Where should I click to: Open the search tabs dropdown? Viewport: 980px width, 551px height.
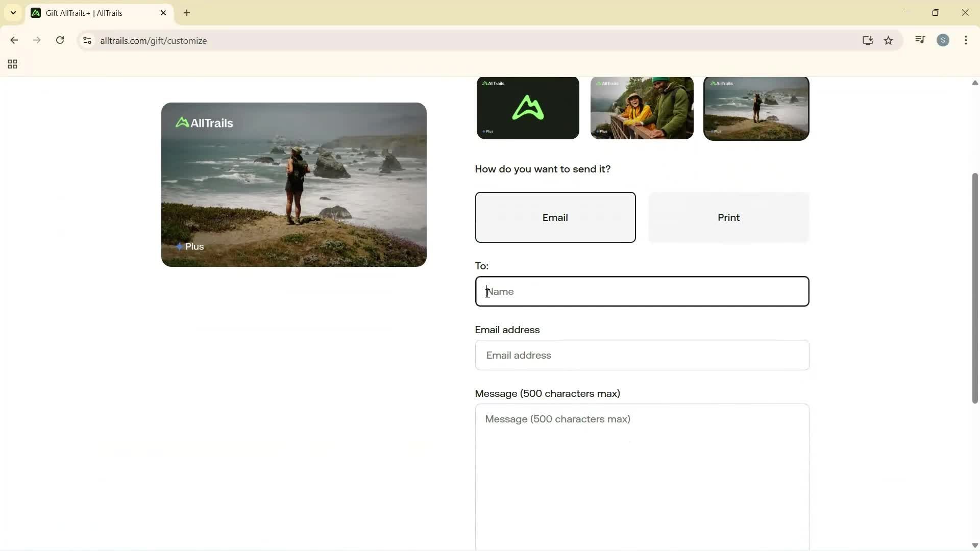pos(13,13)
